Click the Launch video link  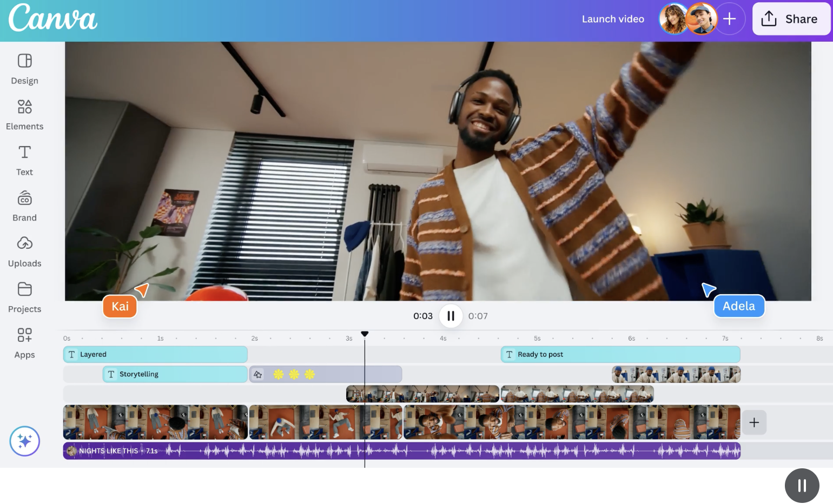pos(613,19)
